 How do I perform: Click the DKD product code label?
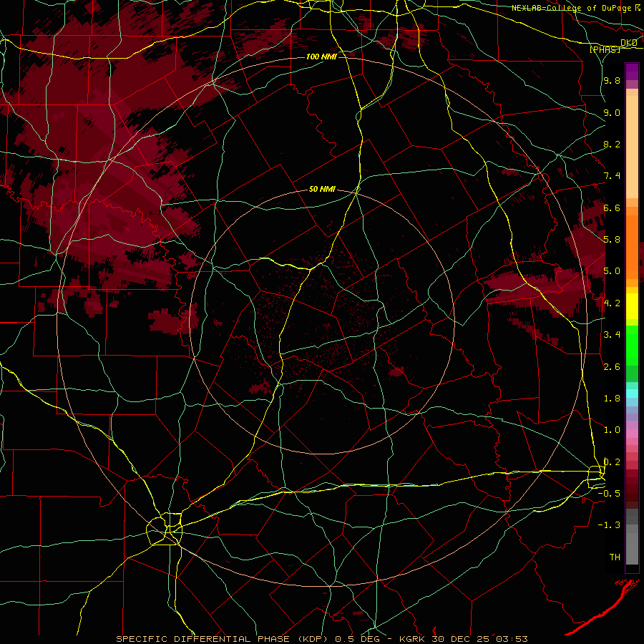629,43
